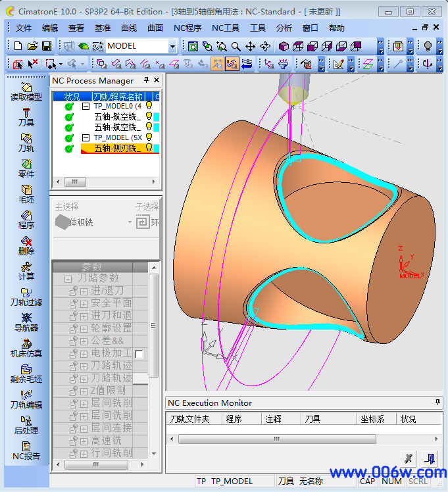The image size is (448, 492).
Task: Open the 文件 menu
Action: [24, 28]
